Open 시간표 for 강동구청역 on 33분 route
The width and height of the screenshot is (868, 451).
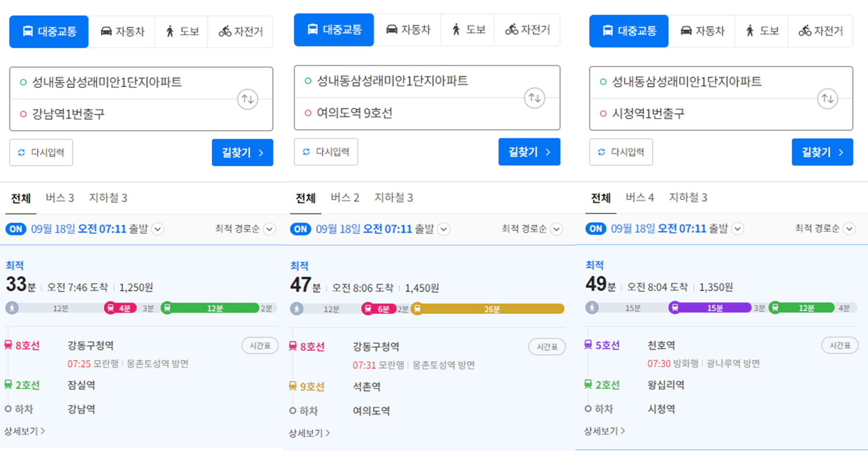260,346
